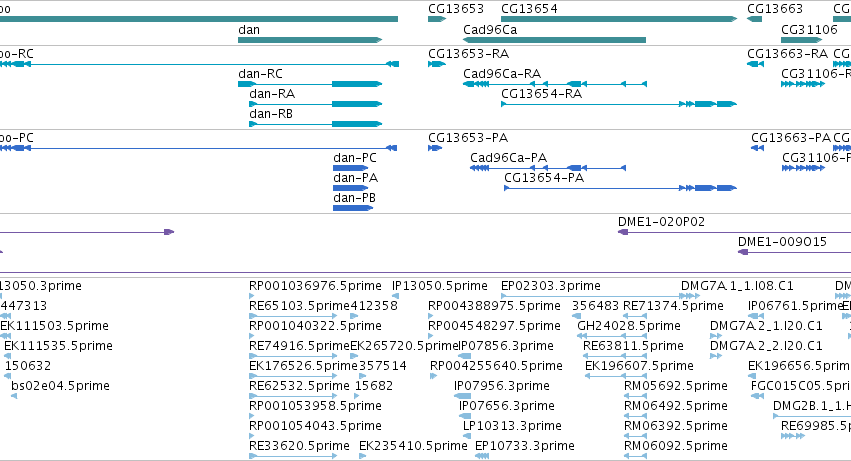
Task: Click EST 15682
Action: pyautogui.click(x=373, y=387)
